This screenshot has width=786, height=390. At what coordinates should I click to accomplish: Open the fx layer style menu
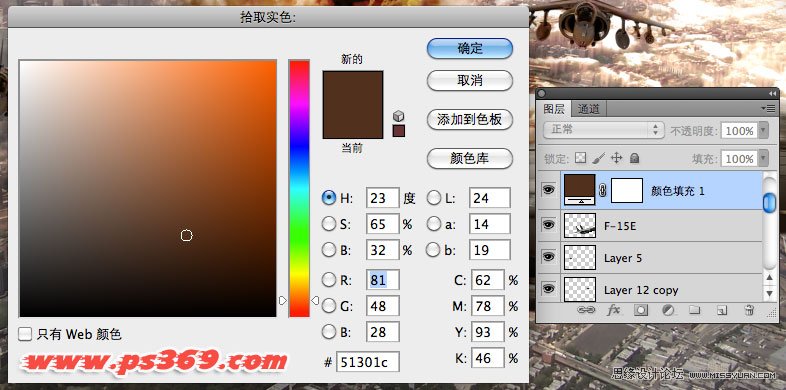[x=614, y=310]
